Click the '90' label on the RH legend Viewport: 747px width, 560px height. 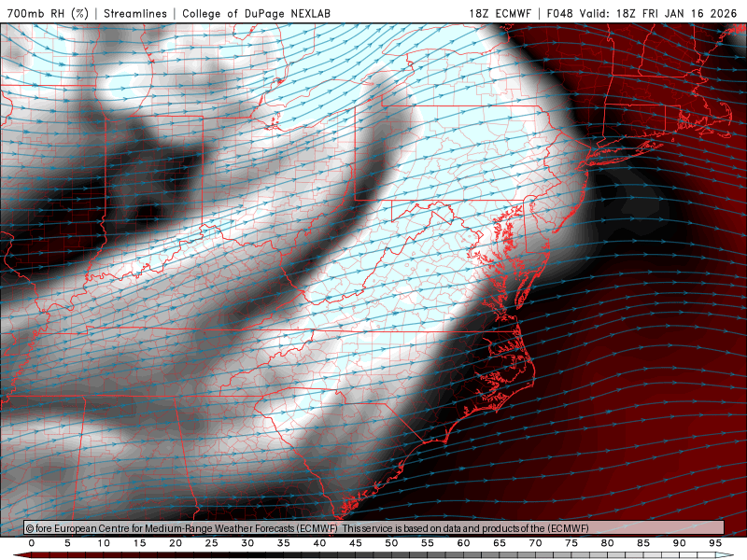[680, 543]
